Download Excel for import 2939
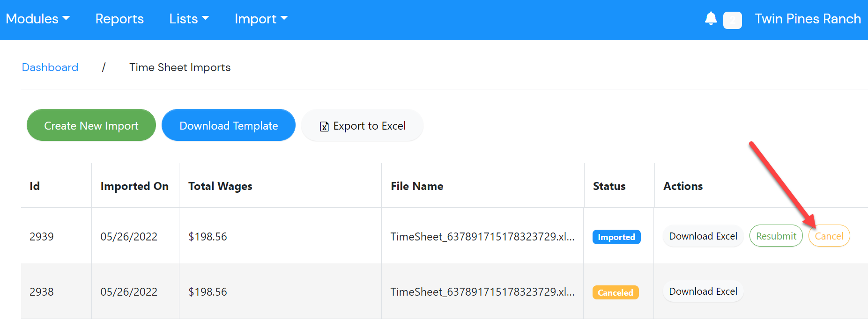 click(x=703, y=236)
